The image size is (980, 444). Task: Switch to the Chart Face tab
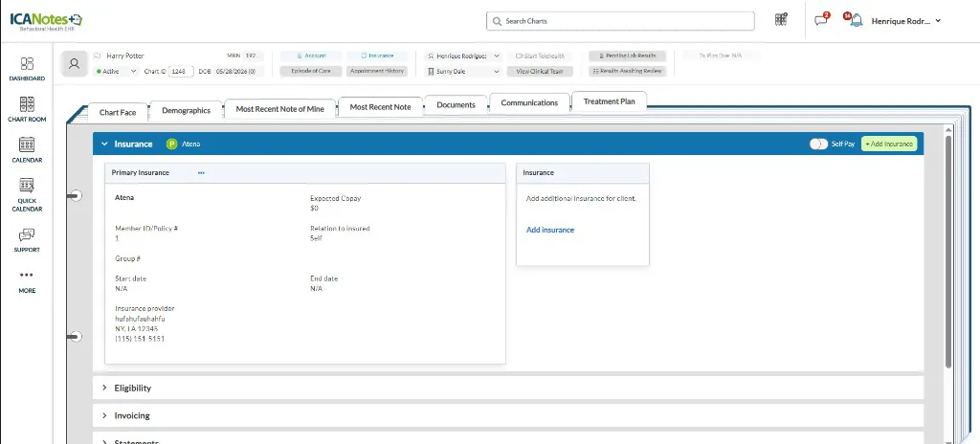pos(118,113)
